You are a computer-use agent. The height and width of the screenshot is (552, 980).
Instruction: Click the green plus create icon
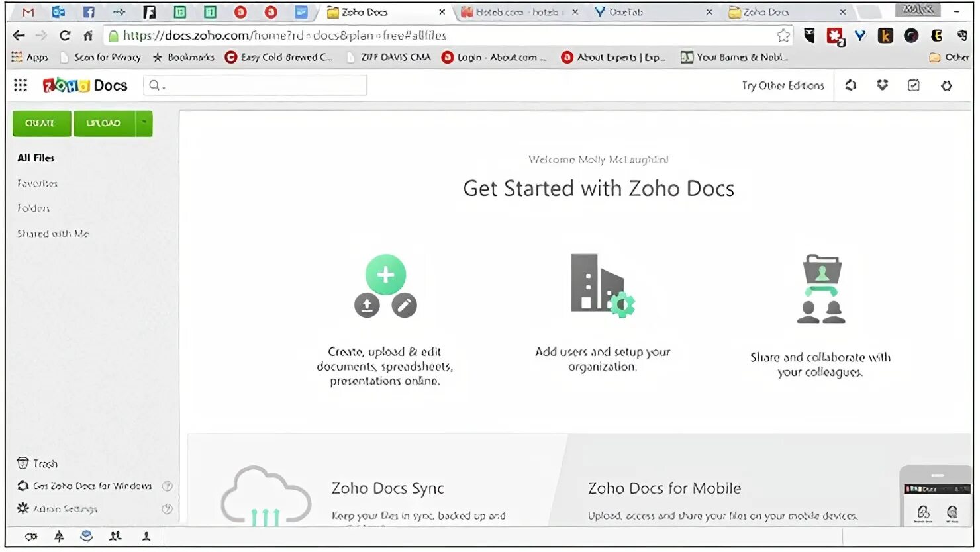pos(385,275)
